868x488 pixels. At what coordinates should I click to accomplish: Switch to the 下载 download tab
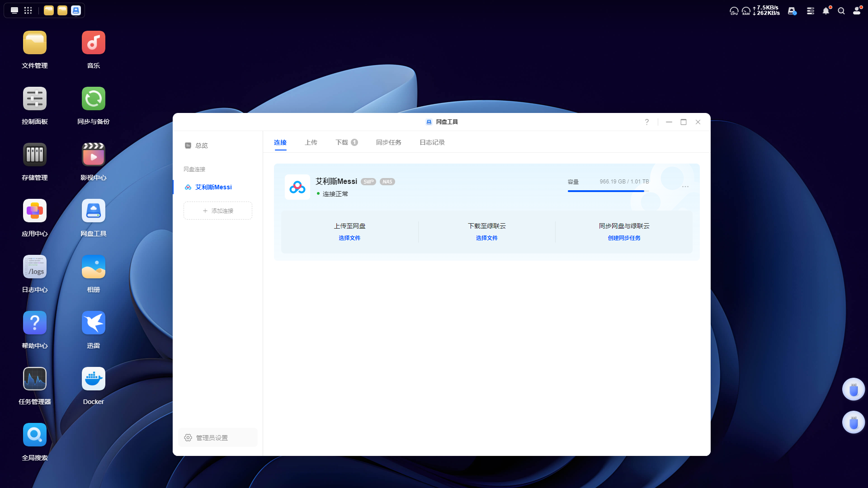tap(342, 142)
